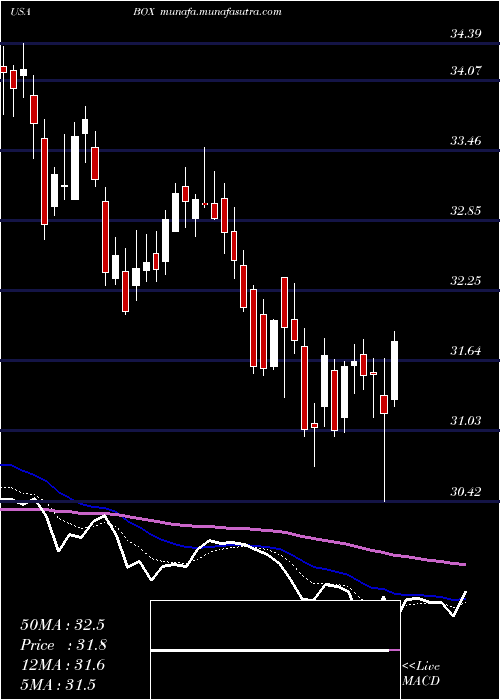Click the 5MA : 31.5 reading
Screen dimensions: 500x700
tap(58, 684)
